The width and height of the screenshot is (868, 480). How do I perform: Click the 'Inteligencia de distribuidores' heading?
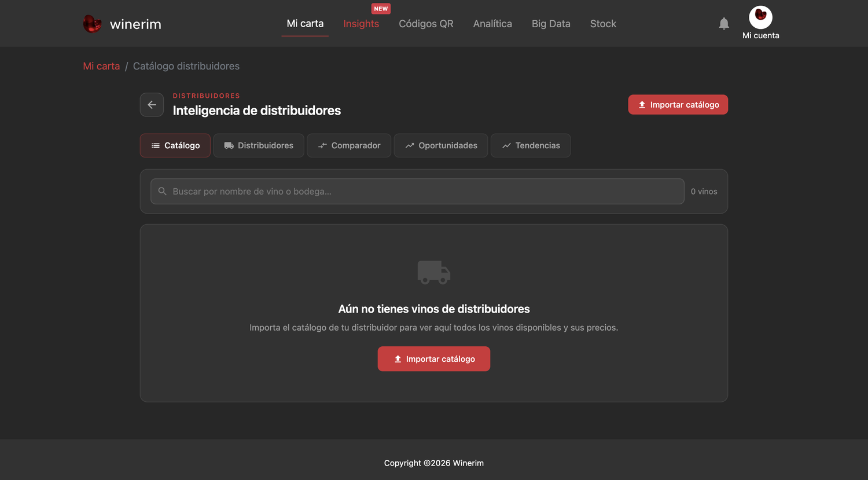coord(257,111)
